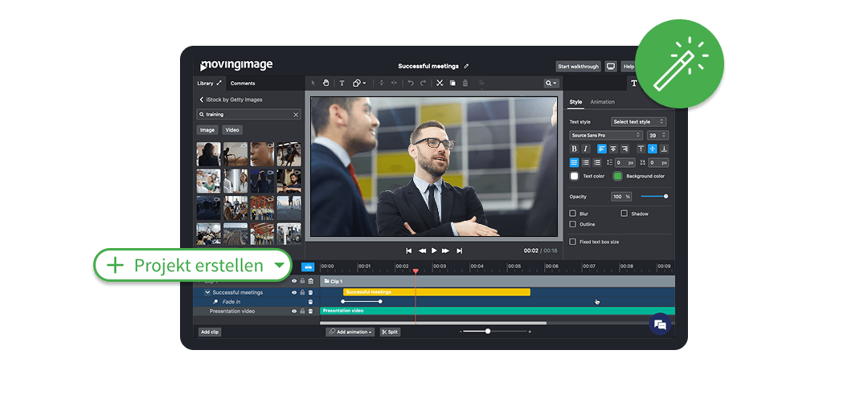Filter results by Image
868x395 pixels.
tap(207, 130)
